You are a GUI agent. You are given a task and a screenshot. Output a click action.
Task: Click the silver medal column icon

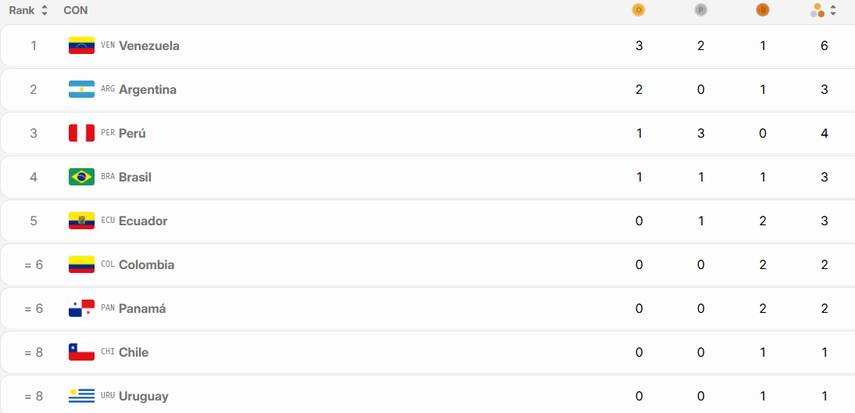pyautogui.click(x=700, y=10)
